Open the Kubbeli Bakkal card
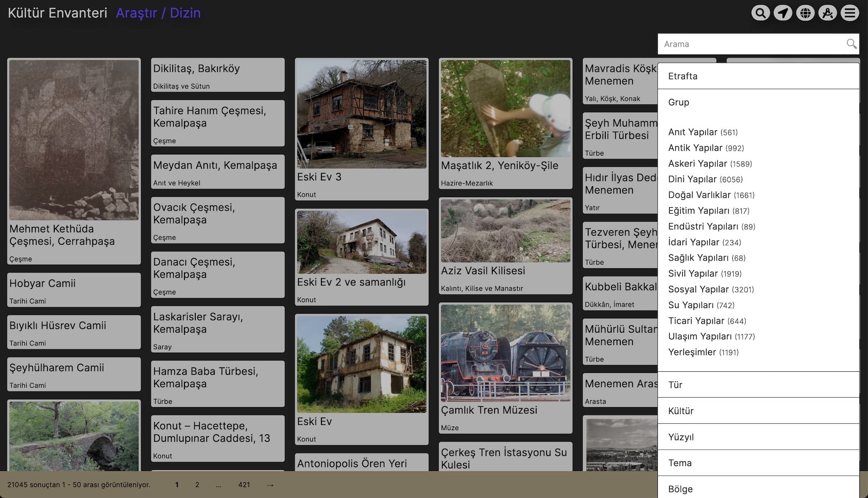 (x=620, y=294)
